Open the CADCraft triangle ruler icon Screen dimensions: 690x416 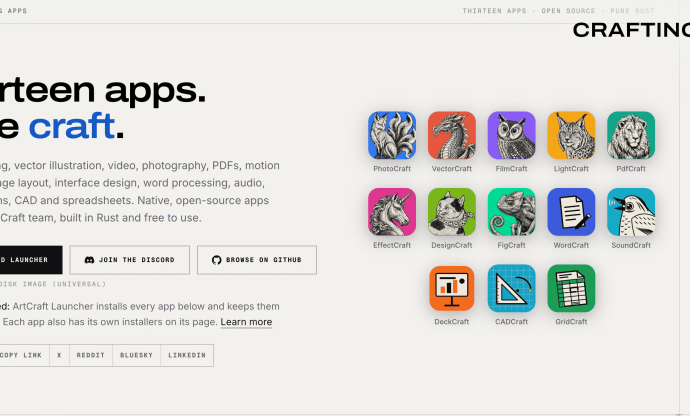point(511,288)
